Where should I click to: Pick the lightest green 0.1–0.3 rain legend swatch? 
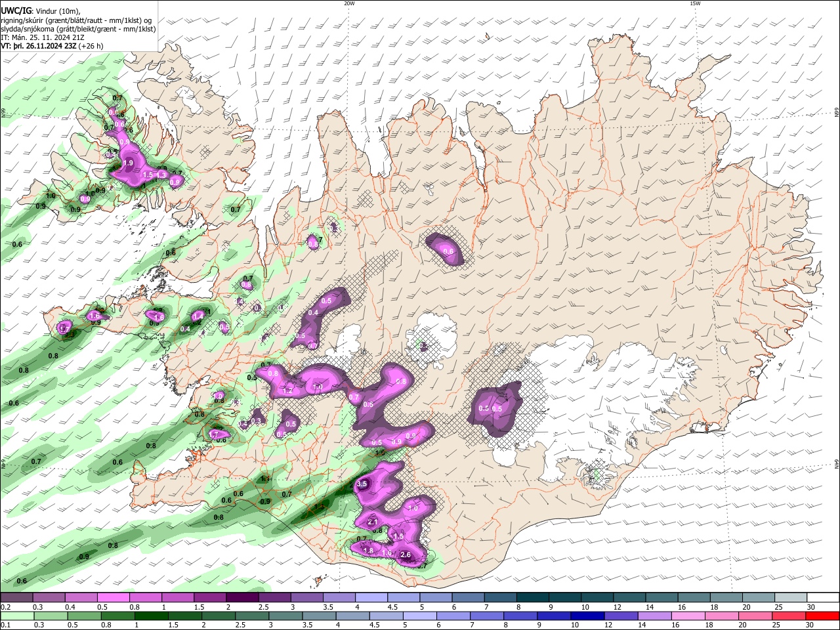pos(18,616)
